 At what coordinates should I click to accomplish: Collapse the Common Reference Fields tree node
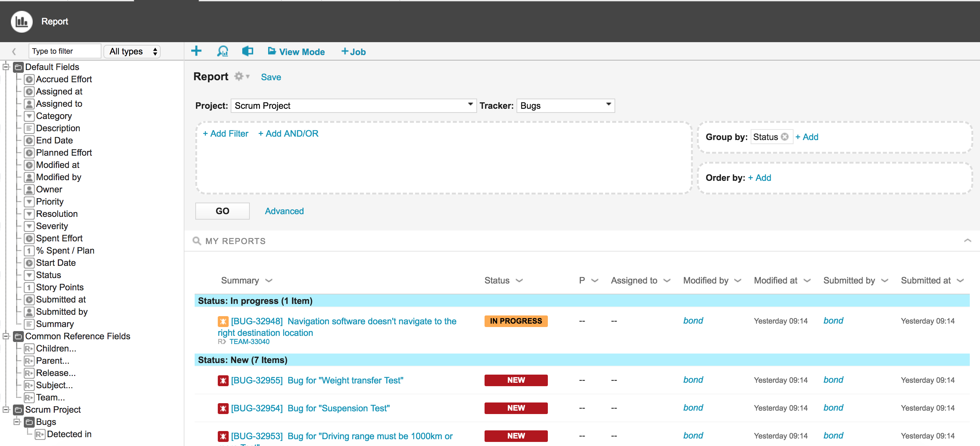coord(6,336)
